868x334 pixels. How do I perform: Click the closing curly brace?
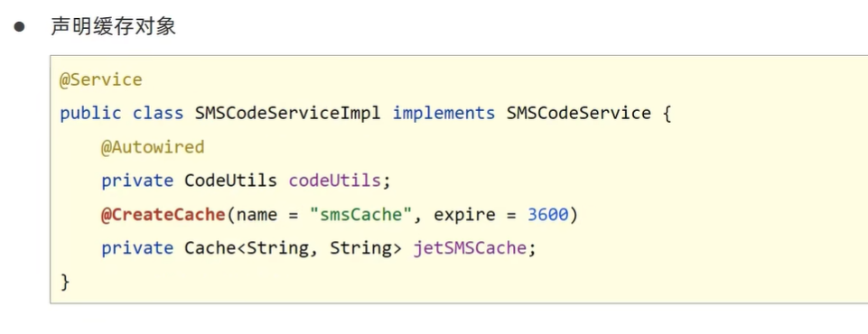(65, 283)
